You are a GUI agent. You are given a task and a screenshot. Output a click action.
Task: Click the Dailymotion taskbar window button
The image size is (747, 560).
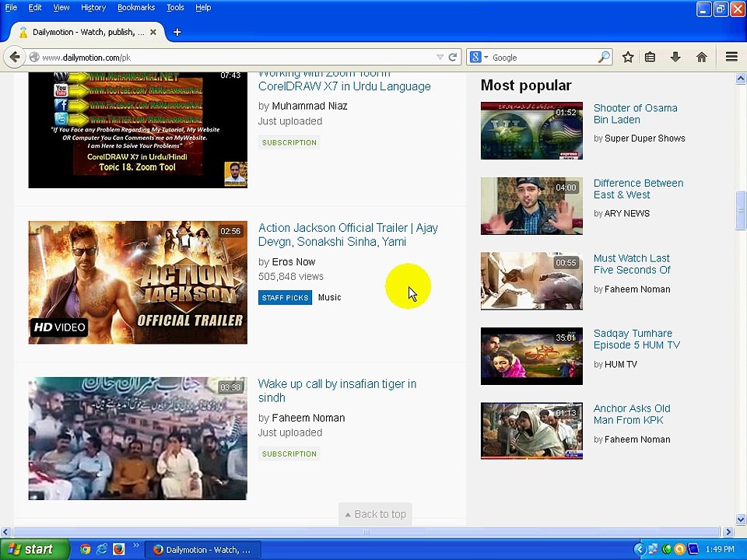coord(202,550)
